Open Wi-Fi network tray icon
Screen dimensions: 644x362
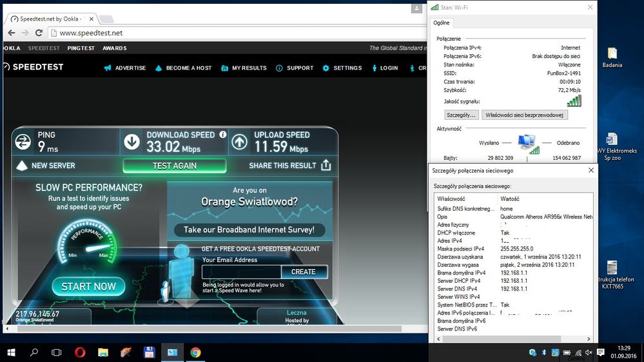[x=578, y=352]
